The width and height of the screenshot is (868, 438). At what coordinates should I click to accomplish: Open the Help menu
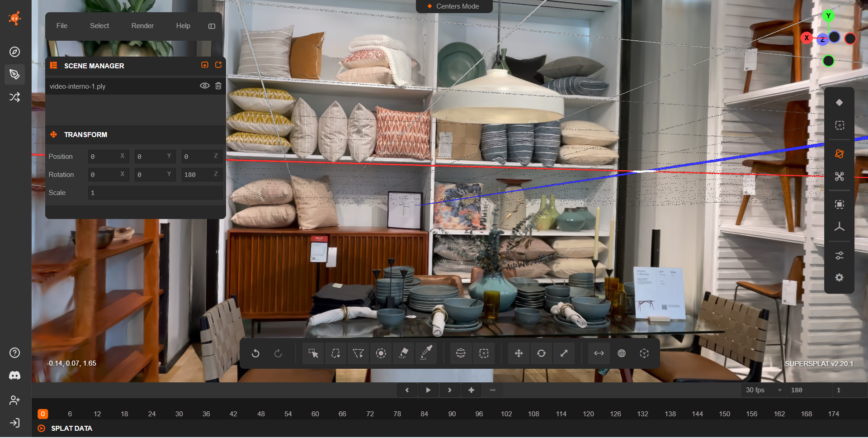(183, 26)
